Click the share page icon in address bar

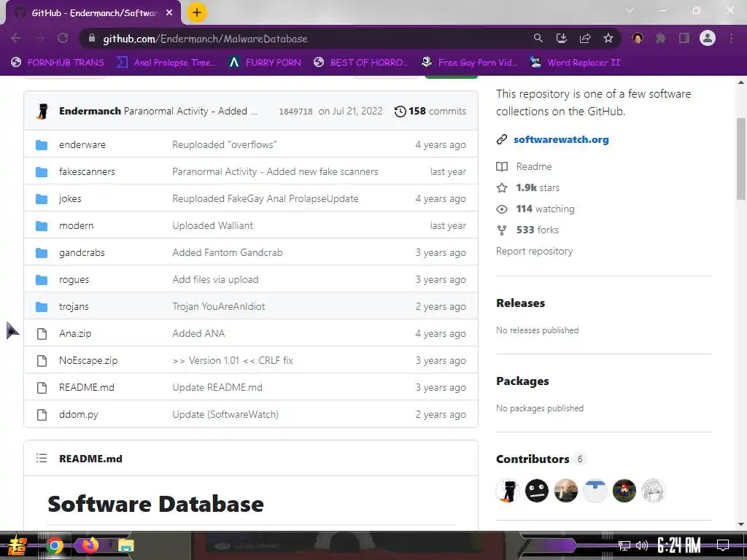585,38
